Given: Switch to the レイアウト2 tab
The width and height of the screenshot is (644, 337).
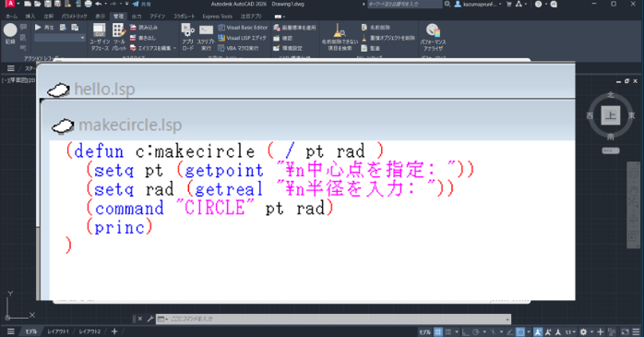Looking at the screenshot, I should (89, 331).
